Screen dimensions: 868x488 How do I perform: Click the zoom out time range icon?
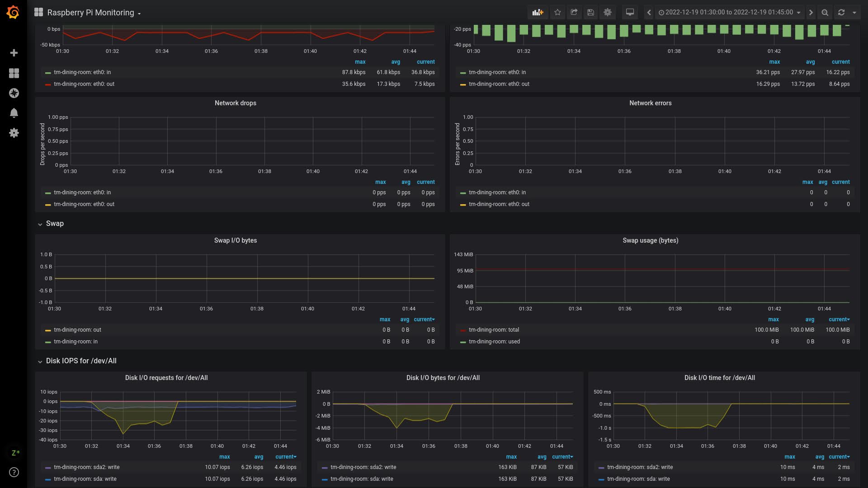[x=825, y=13]
